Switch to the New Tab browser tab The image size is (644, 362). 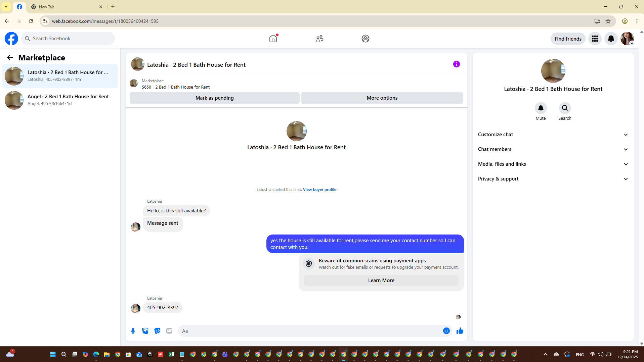(x=67, y=7)
